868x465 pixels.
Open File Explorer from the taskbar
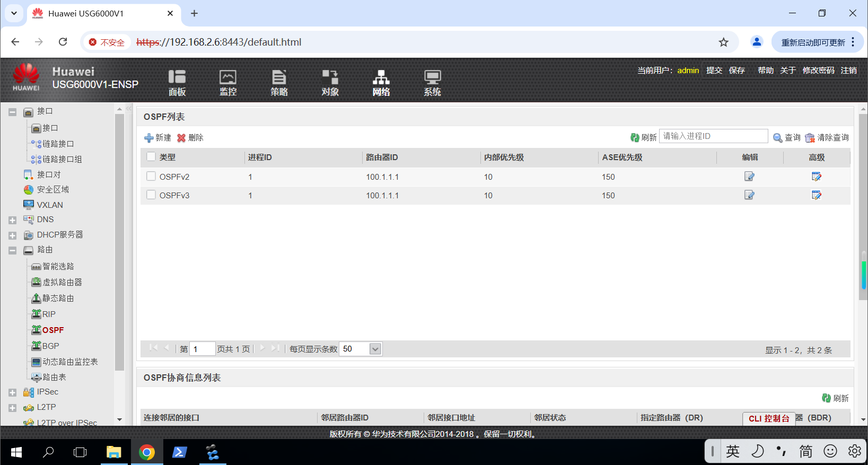pyautogui.click(x=113, y=452)
